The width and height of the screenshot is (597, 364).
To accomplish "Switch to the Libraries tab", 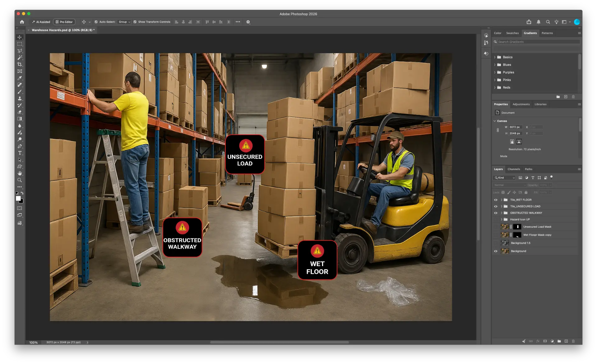I will coord(540,104).
